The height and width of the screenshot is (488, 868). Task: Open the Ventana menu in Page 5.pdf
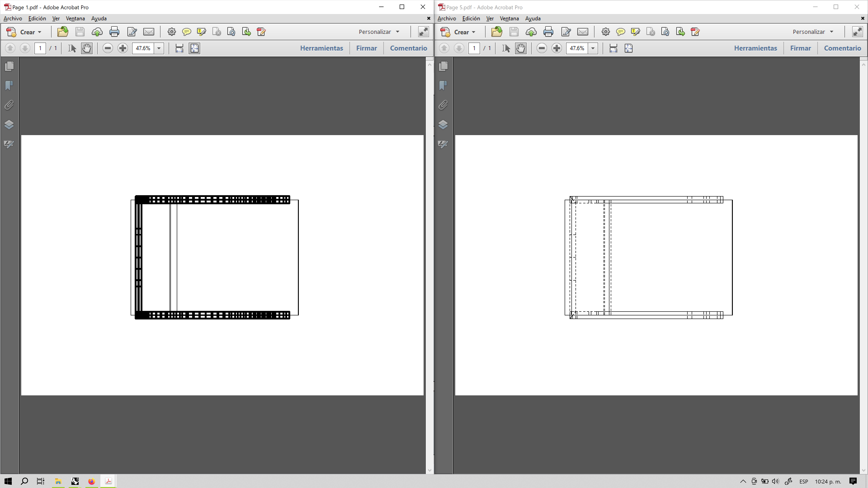pyautogui.click(x=509, y=19)
